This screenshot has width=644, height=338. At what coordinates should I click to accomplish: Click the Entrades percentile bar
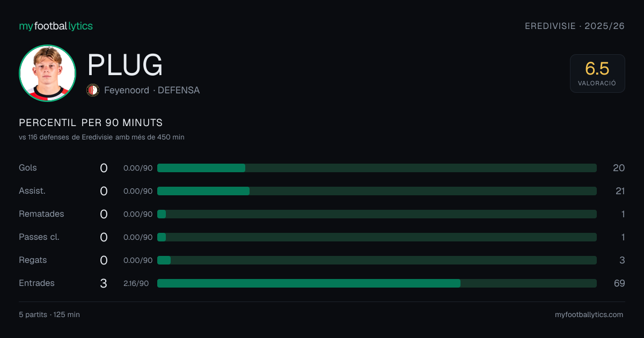377,283
